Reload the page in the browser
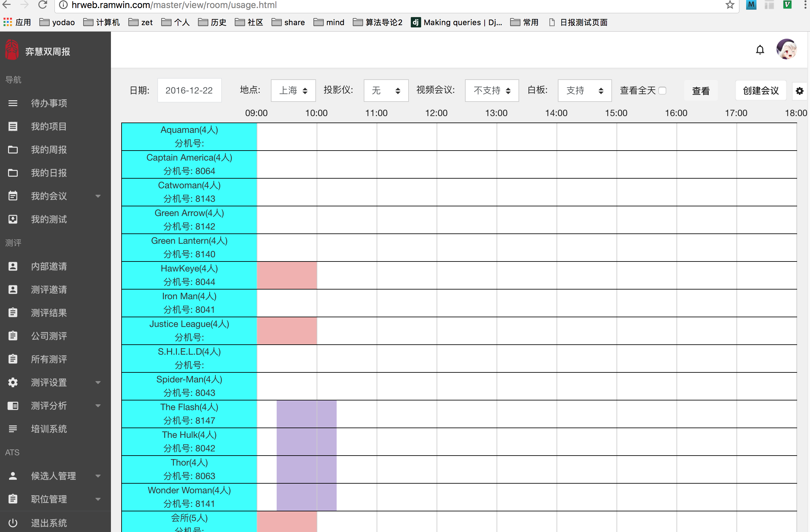The width and height of the screenshot is (810, 532). point(43,5)
